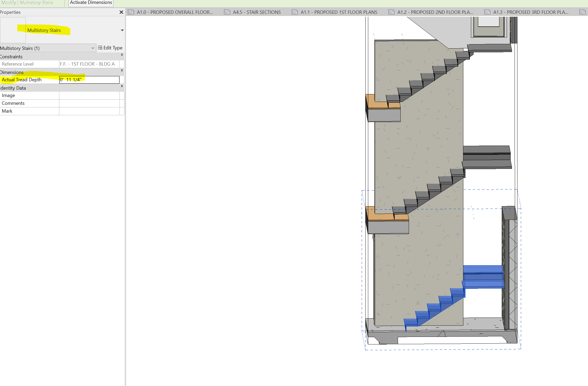Screen dimensions: 588x386
Task: Click the sheet icon beside A1.2 tab
Action: coord(391,12)
